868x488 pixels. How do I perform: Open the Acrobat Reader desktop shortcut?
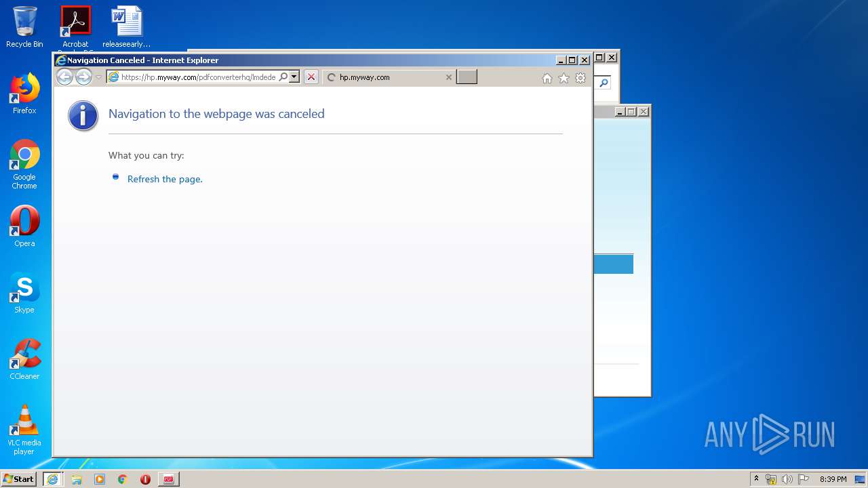click(x=75, y=27)
